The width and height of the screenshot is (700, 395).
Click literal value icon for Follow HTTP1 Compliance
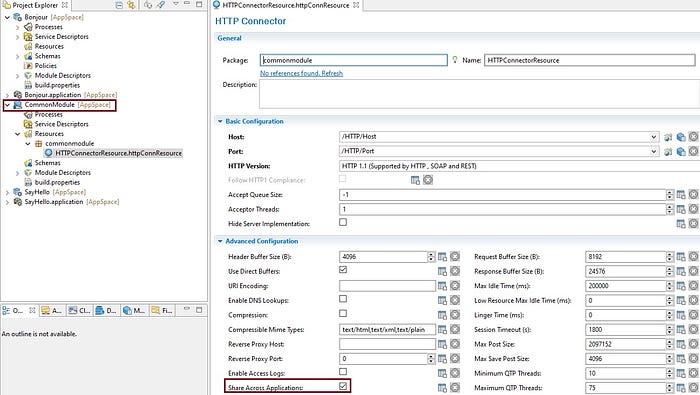[428, 180]
